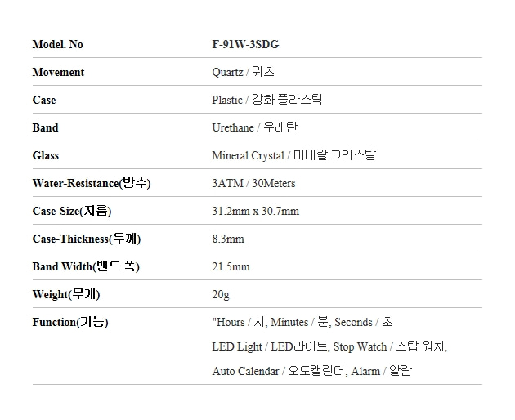Click the 31.2mm x 30.7mm value
Image resolution: width=515 pixels, height=420 pixels.
point(255,211)
